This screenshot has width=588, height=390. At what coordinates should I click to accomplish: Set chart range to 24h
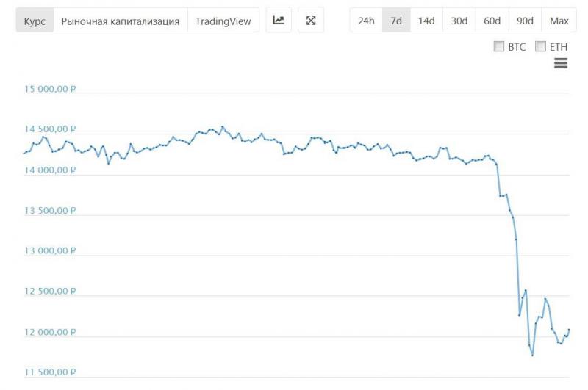click(x=366, y=21)
